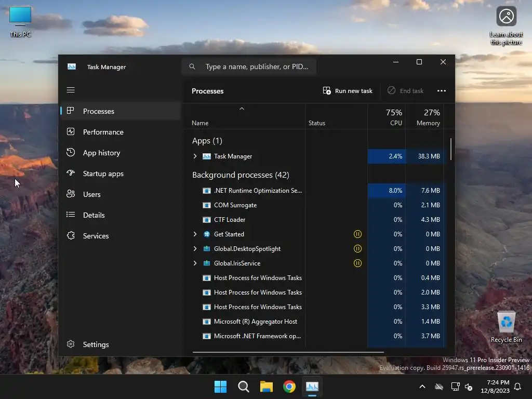Screen dimensions: 532x399
Task: Open the clock showing 7:24 PM
Action: (x=495, y=387)
